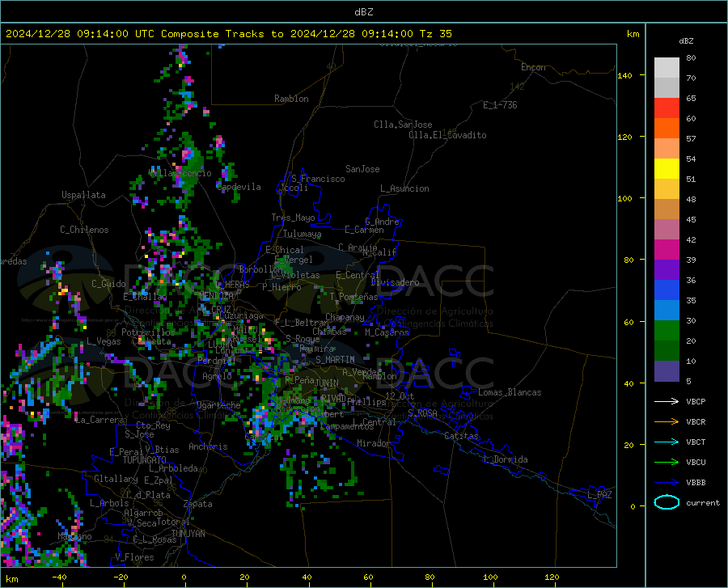The height and width of the screenshot is (588, 728).
Task: Click the 'S_MARTIN' map label
Action: pos(335,360)
